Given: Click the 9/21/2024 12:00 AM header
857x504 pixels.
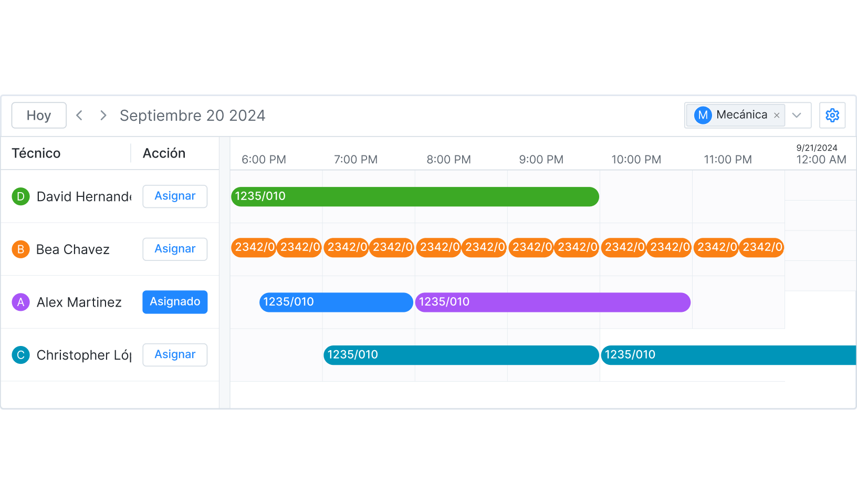Looking at the screenshot, I should coord(817,153).
